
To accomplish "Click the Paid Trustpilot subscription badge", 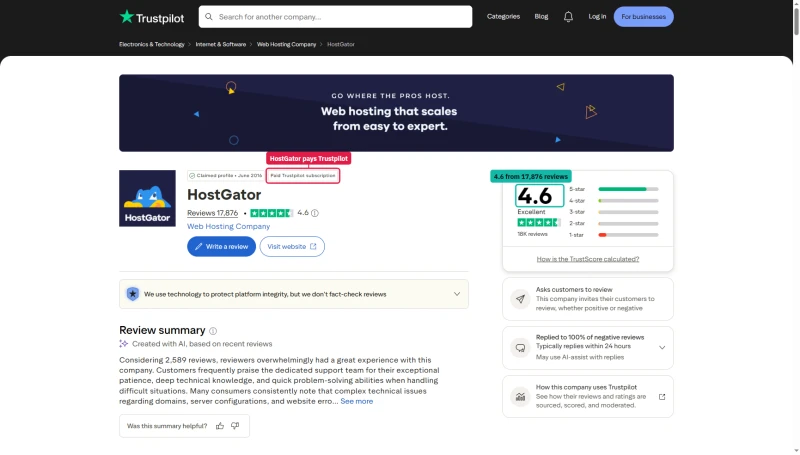I will pos(303,176).
